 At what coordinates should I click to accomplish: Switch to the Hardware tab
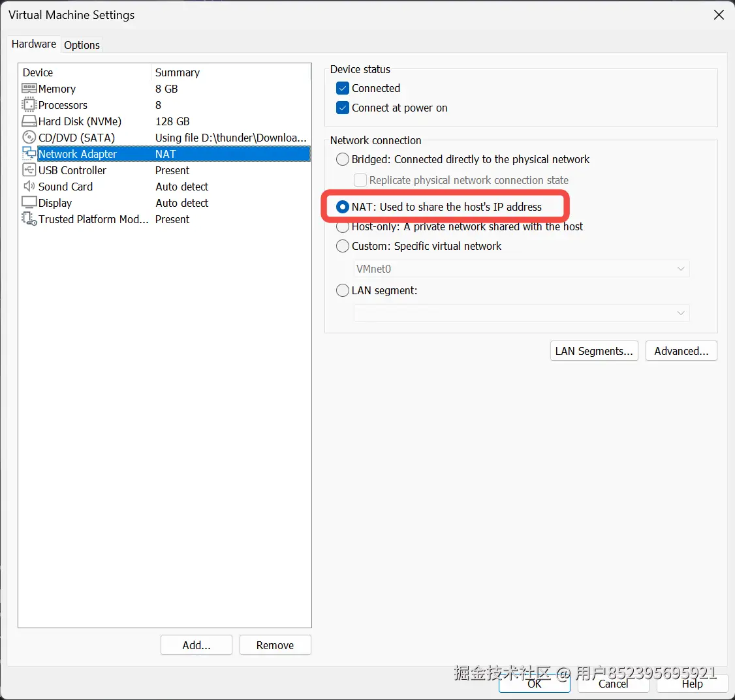pyautogui.click(x=34, y=44)
